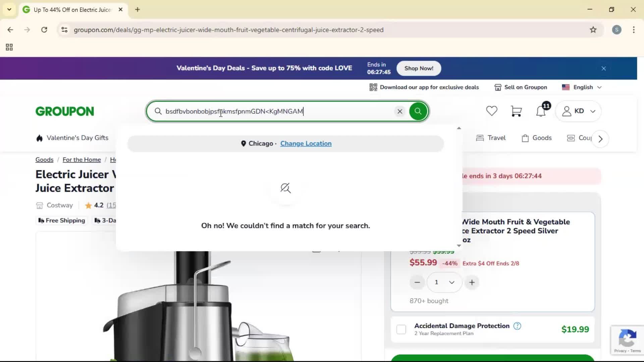Enable the Accidental Damage Protection checkbox
Screen dimensions: 644x362
click(x=401, y=329)
